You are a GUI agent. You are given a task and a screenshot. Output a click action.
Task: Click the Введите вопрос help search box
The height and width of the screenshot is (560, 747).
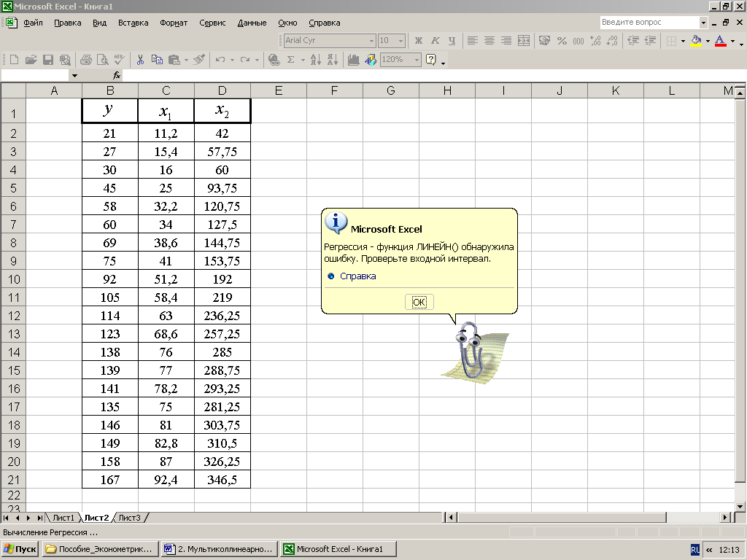(x=650, y=22)
